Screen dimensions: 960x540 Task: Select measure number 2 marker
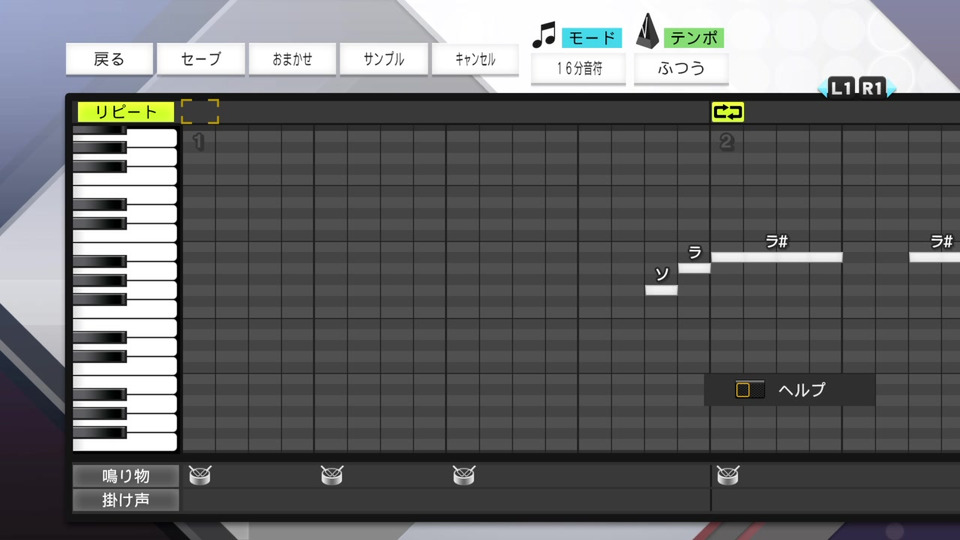726,141
